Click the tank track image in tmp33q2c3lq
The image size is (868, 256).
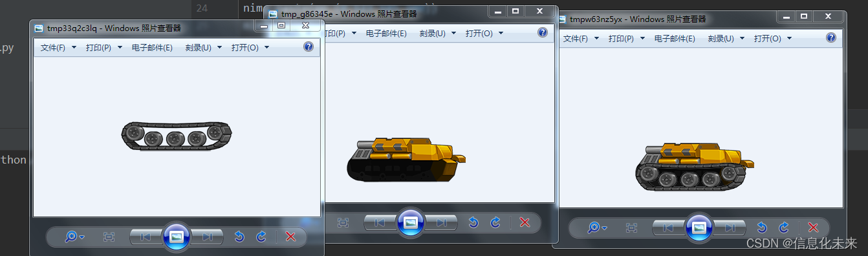point(177,136)
